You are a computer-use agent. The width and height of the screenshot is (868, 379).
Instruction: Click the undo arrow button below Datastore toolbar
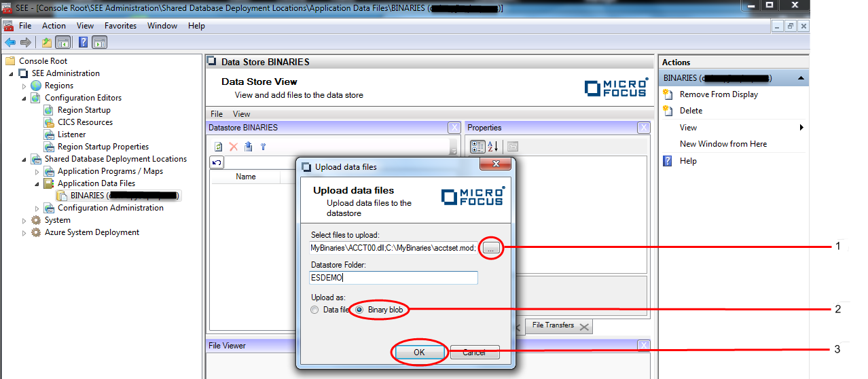pyautogui.click(x=217, y=162)
